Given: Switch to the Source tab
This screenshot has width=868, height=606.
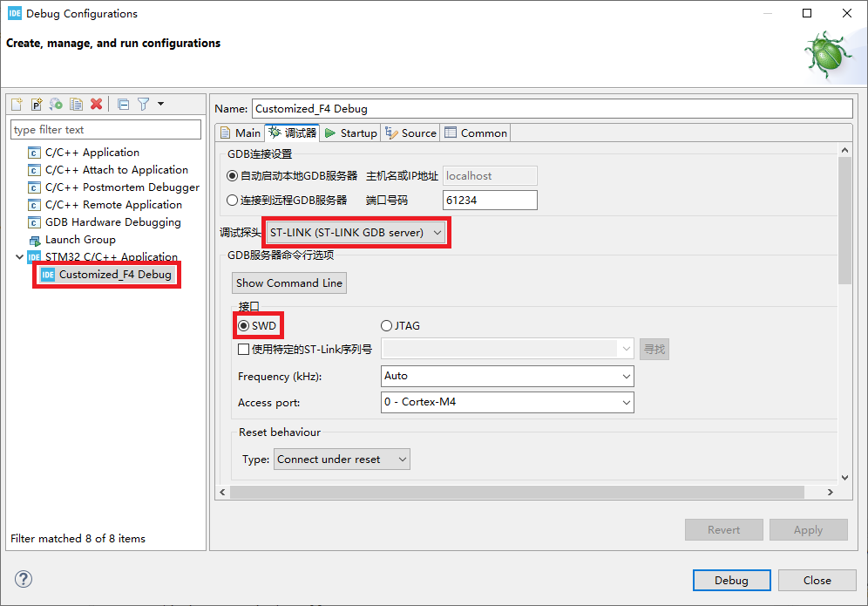Looking at the screenshot, I should pos(410,133).
